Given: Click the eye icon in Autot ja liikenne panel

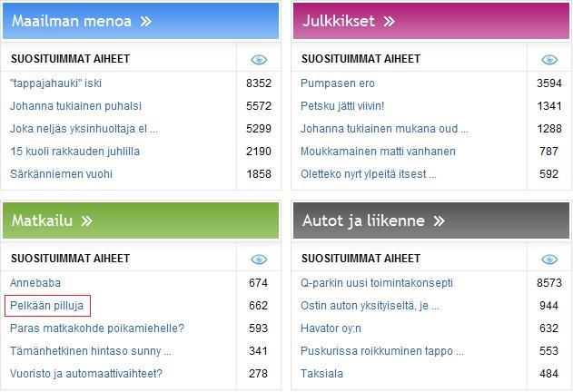Looking at the screenshot, I should click(549, 260).
